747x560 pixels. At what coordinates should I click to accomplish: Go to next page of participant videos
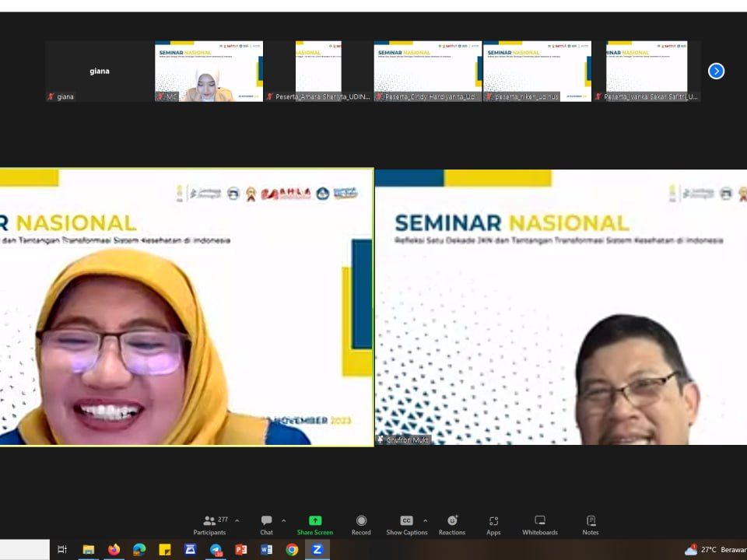[x=716, y=70]
